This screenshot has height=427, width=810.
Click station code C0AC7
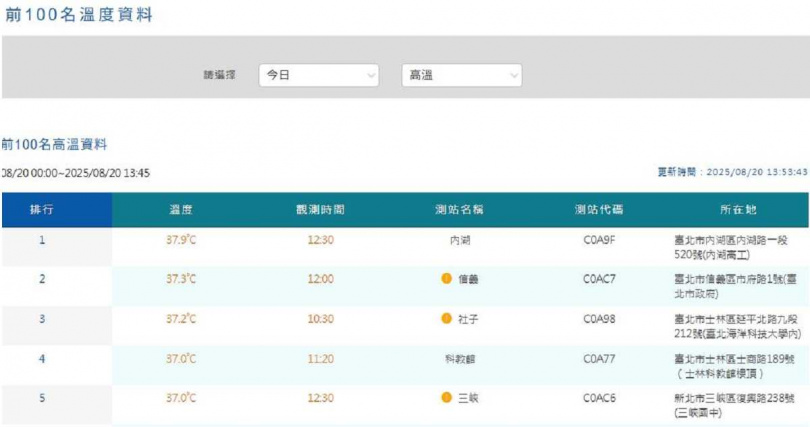[x=599, y=279]
